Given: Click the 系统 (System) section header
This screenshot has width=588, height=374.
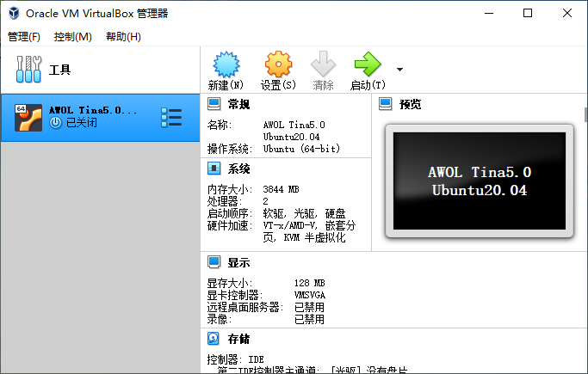Looking at the screenshot, I should (x=238, y=169).
